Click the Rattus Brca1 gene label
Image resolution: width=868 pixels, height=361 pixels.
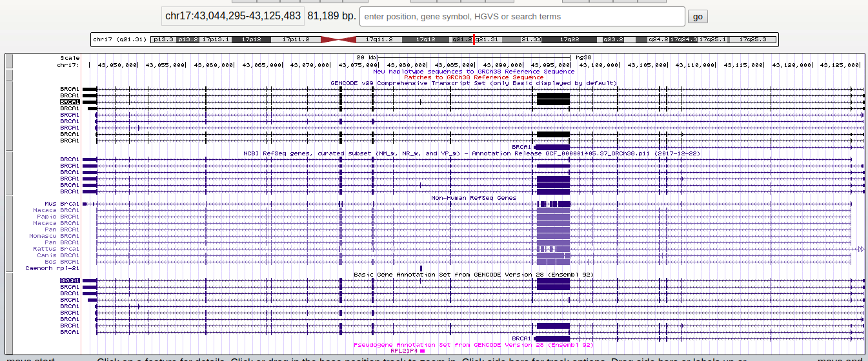pos(56,249)
